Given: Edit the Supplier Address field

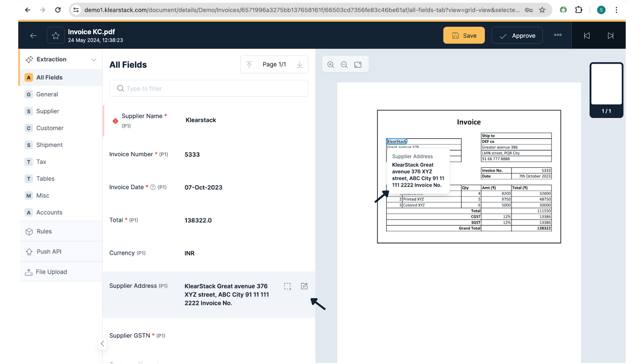Looking at the screenshot, I should point(304,286).
